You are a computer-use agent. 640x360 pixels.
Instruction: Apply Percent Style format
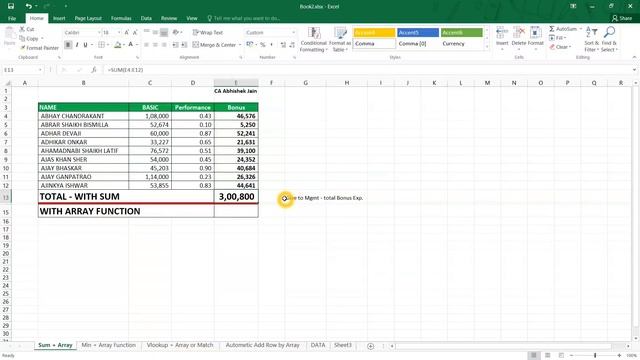click(263, 44)
